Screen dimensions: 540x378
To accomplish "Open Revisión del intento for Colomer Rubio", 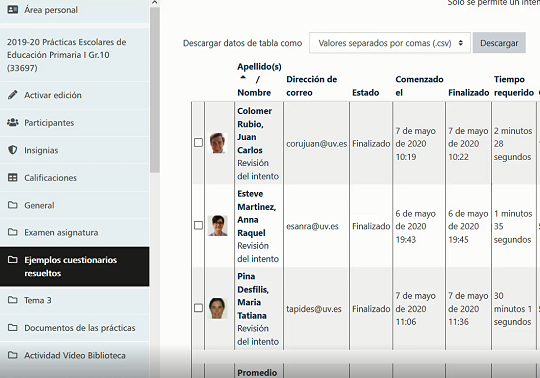I will click(x=258, y=169).
